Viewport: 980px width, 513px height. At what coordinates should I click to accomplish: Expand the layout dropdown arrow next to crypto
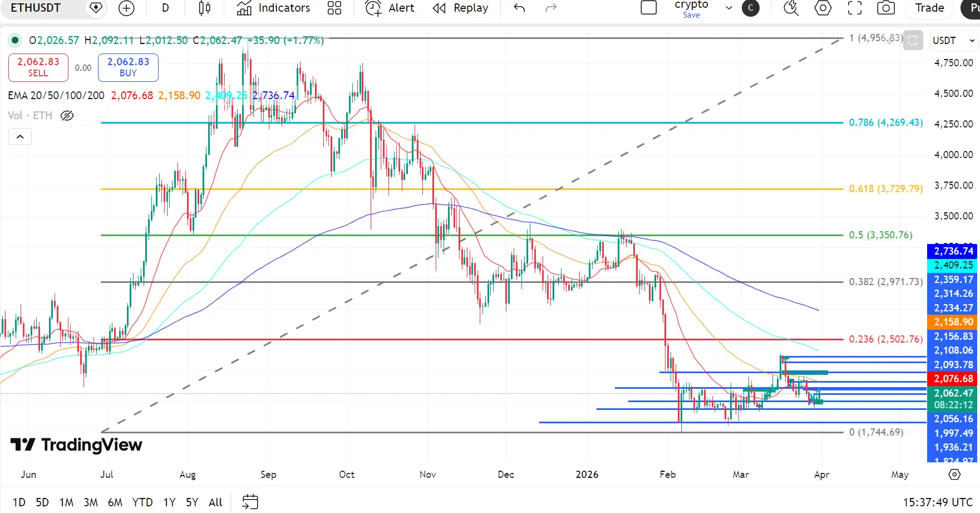pyautogui.click(x=729, y=8)
